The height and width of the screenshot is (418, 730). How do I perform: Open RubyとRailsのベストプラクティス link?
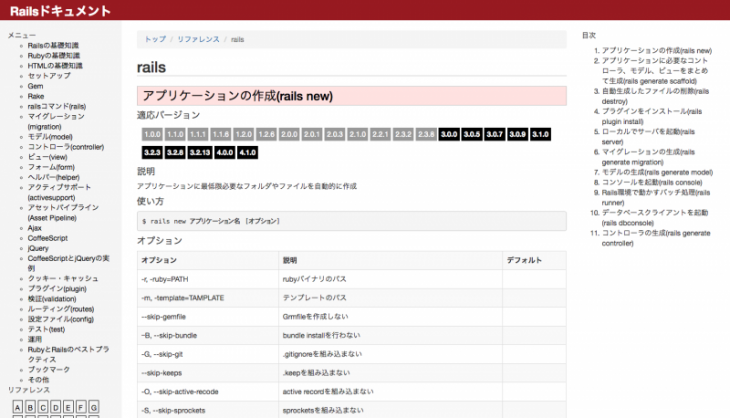(x=68, y=354)
